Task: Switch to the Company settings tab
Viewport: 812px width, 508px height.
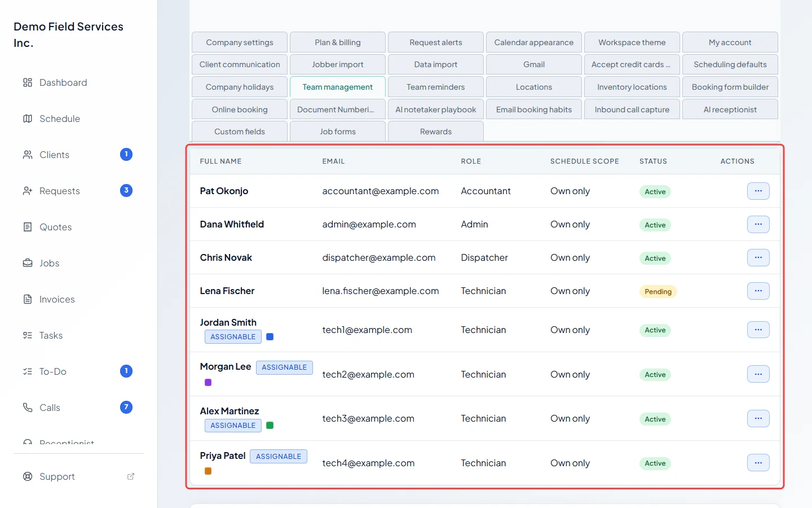Action: click(240, 42)
